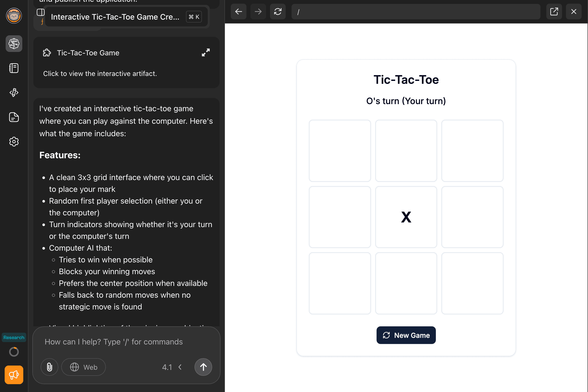The image size is (588, 392).
Task: Click the 'O's turn (Your turn)' status
Action: [x=406, y=101]
